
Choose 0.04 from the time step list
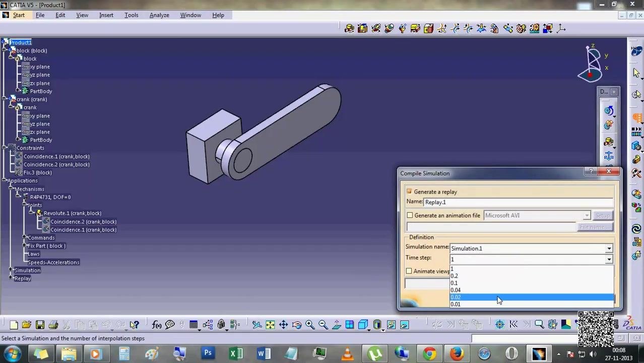pyautogui.click(x=532, y=290)
